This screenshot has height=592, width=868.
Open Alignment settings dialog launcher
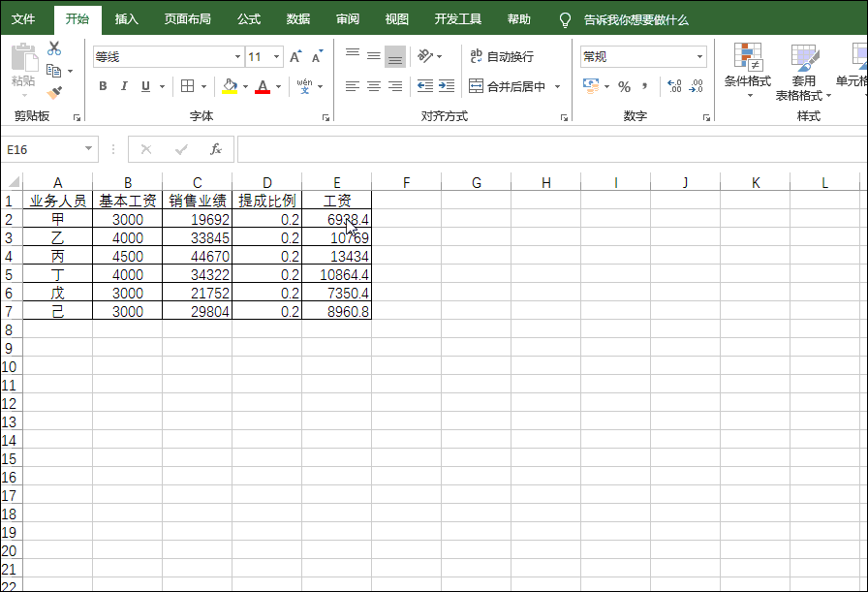click(564, 117)
